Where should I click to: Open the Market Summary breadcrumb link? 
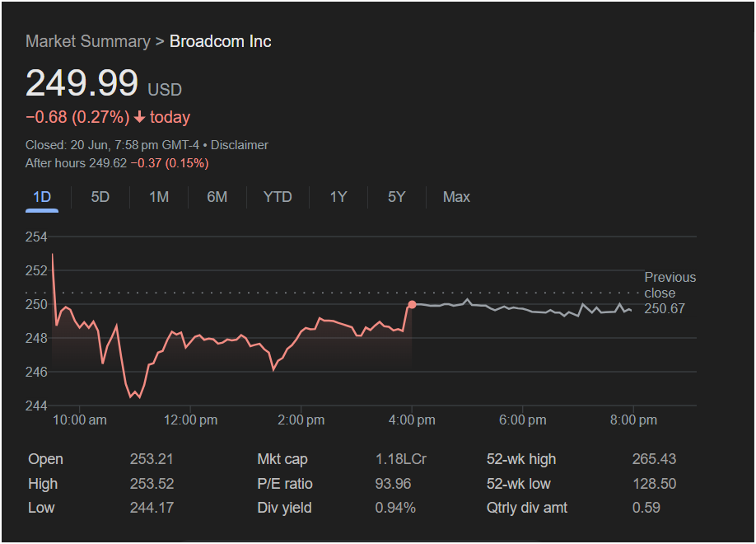click(x=88, y=41)
